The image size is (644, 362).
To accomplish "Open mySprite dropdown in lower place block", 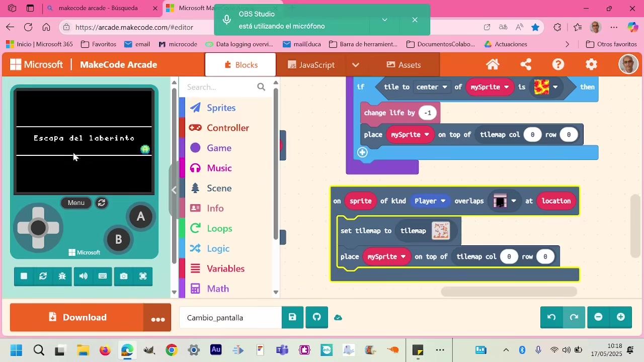I will [x=386, y=256].
